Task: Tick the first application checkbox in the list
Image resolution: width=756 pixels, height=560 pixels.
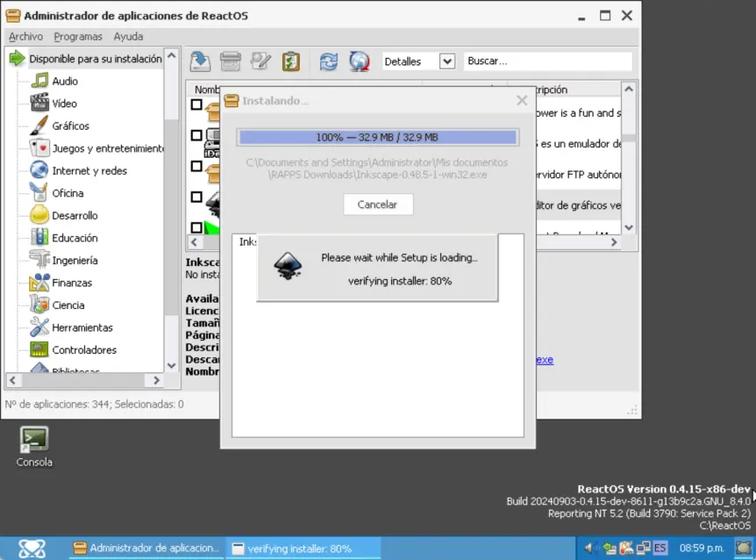Action: [x=196, y=104]
